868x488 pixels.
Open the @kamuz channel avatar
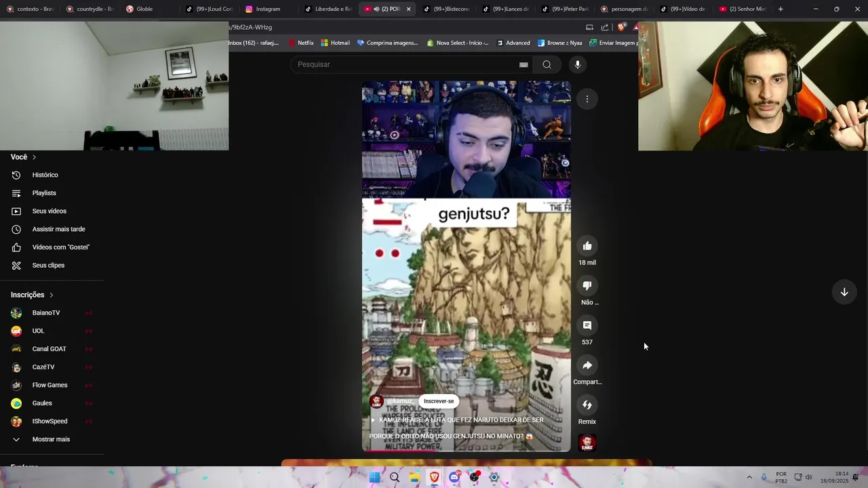click(376, 401)
